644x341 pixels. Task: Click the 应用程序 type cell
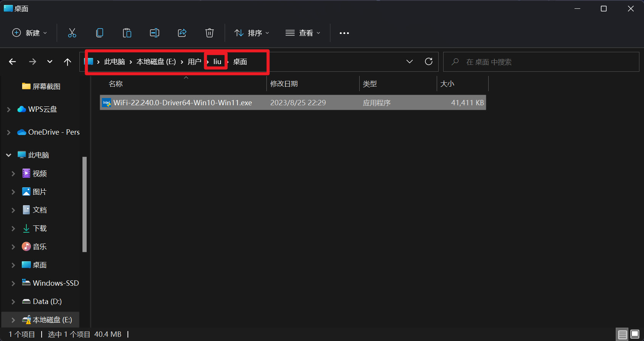[x=376, y=103]
